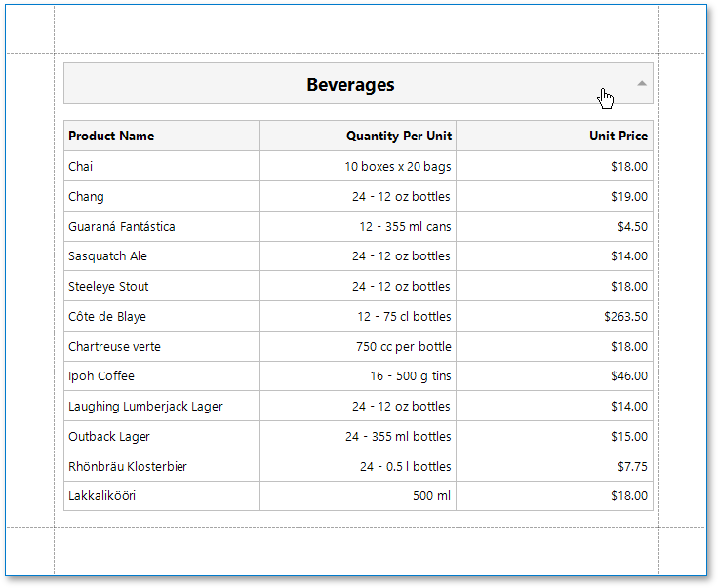Select the Unit Price column header
Screen dimensions: 718x588
618,137
